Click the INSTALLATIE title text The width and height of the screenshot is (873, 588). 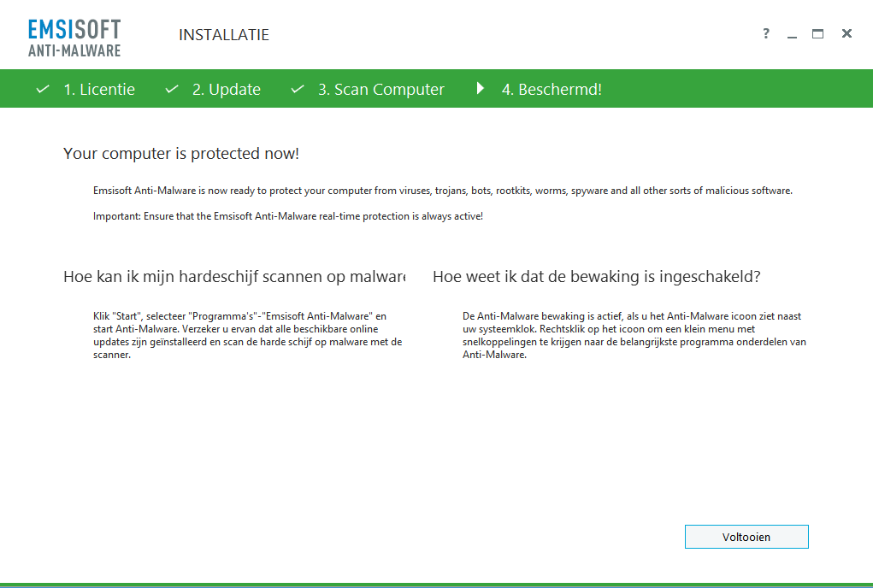[x=224, y=35]
